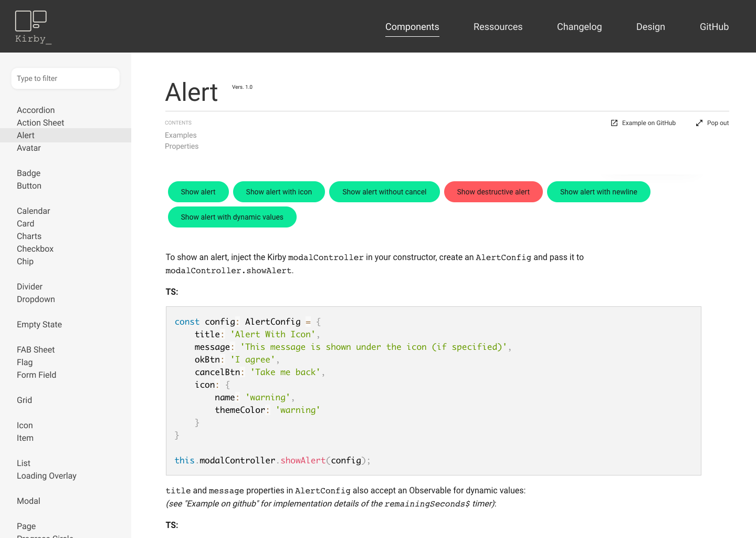Open the GitHub nav link
Viewport: 756px width, 538px height.
pos(714,27)
